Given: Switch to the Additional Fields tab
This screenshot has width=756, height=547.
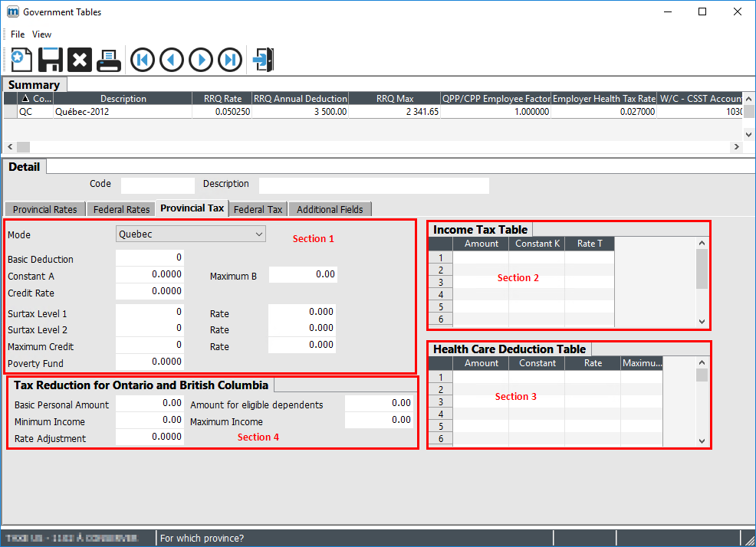Looking at the screenshot, I should click(330, 209).
